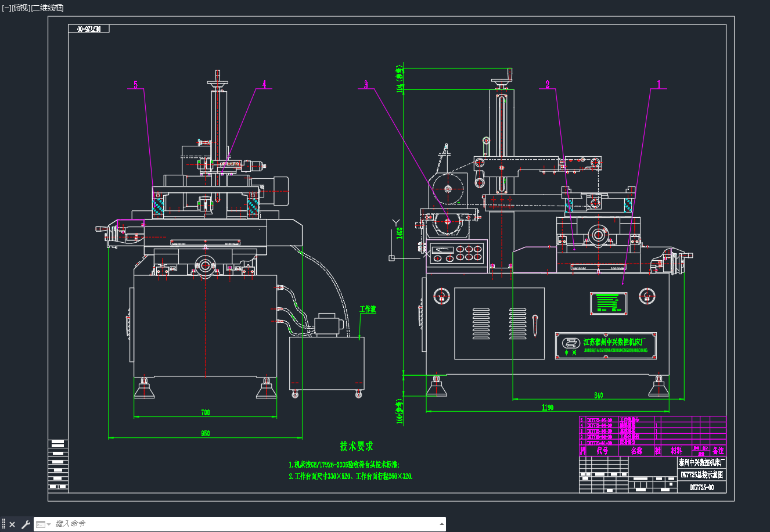The image size is (770, 532).
Task: Close the command line window
Action: (x=12, y=524)
